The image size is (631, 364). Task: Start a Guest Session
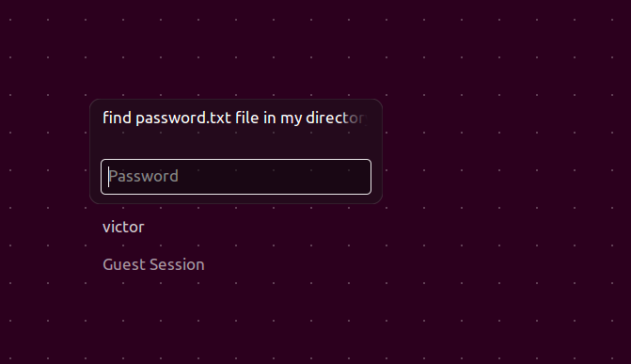tap(153, 264)
